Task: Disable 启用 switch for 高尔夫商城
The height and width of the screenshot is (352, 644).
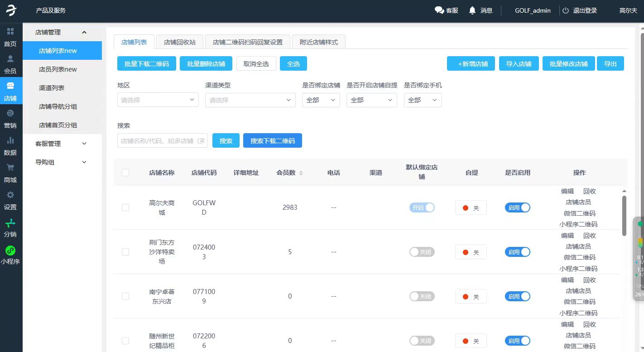Action: (518, 207)
